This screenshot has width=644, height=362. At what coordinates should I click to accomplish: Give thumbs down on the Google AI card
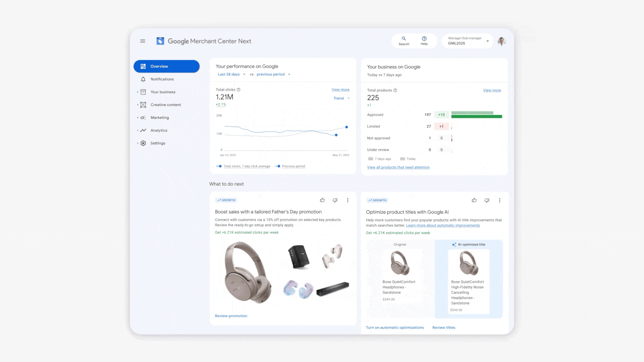coord(487,200)
